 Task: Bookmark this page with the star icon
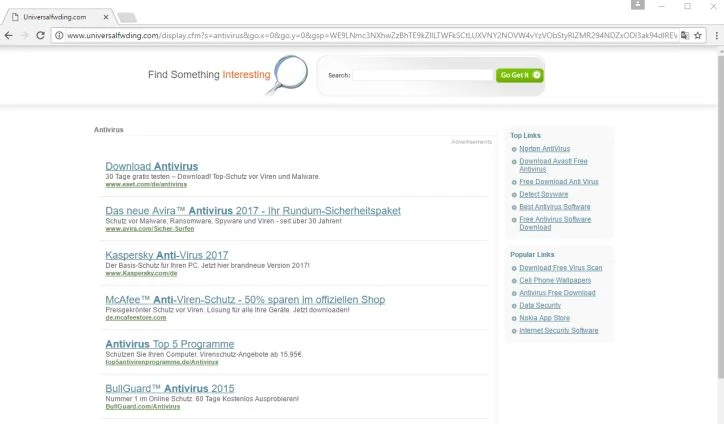(698, 36)
